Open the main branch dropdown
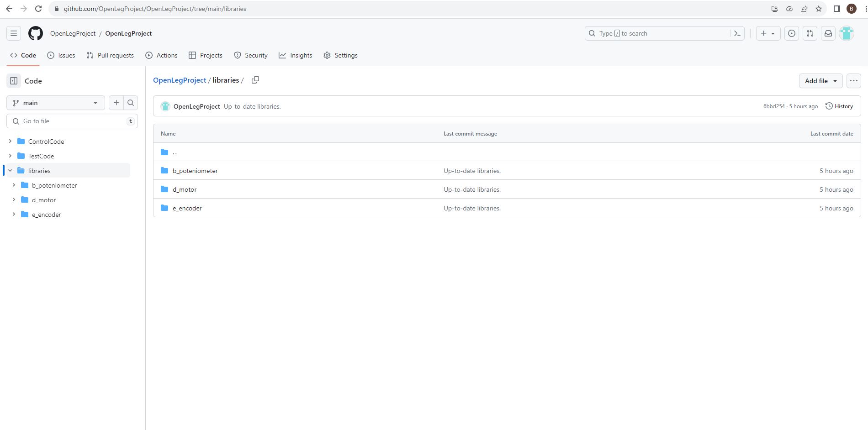Screen dimensions: 868x430 55,103
